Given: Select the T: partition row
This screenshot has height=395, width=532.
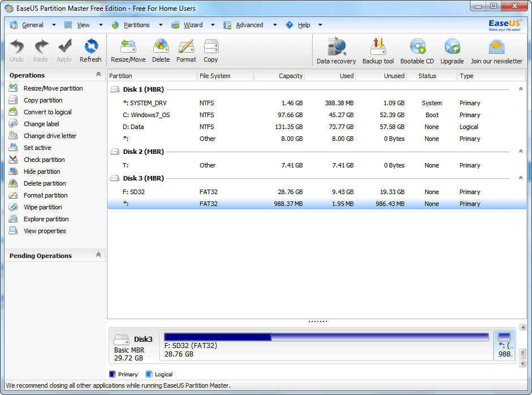Looking at the screenshot, I should (317, 165).
